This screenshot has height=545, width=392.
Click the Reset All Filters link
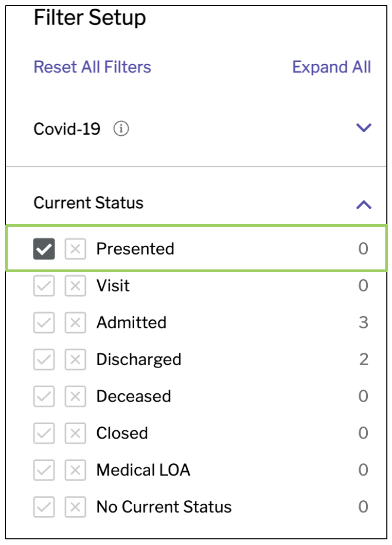[92, 67]
